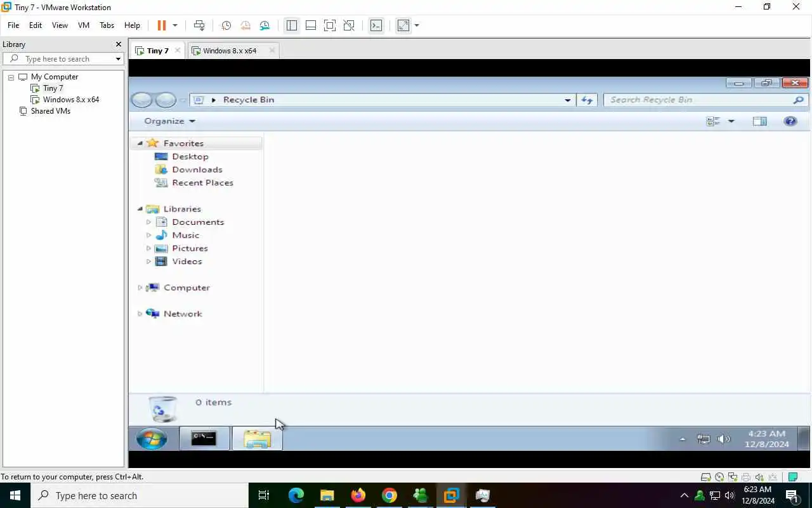Click the change view icon
812x508 pixels.
click(713, 121)
